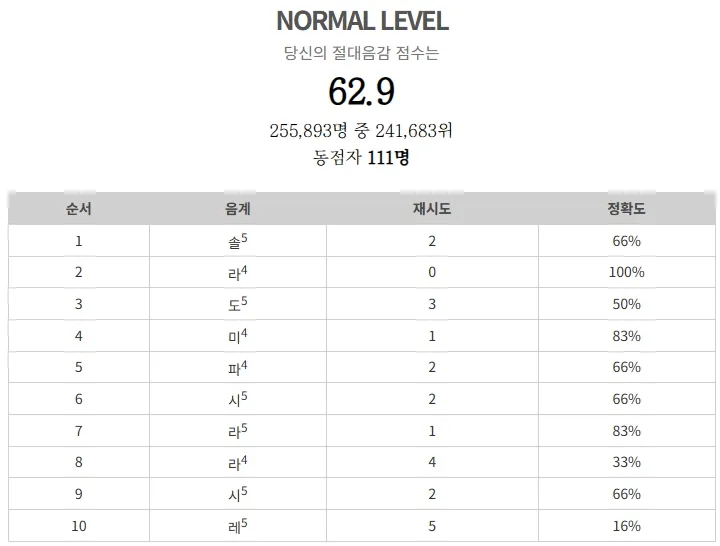Click the 동점자 111명 text

361,157
